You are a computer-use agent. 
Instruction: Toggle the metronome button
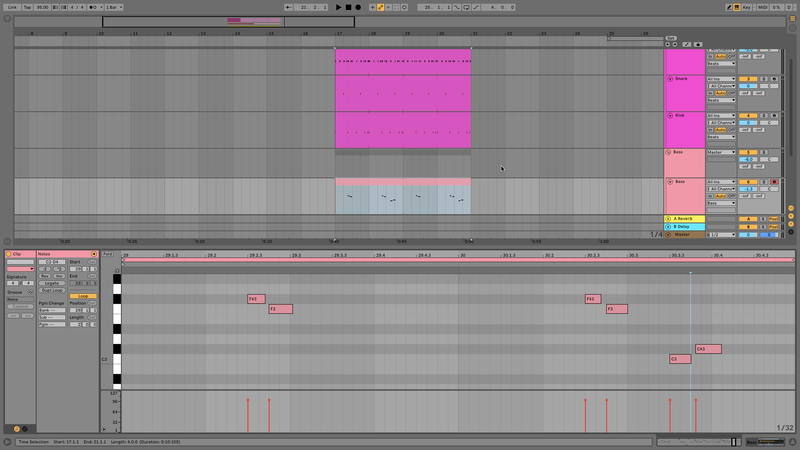pos(93,7)
